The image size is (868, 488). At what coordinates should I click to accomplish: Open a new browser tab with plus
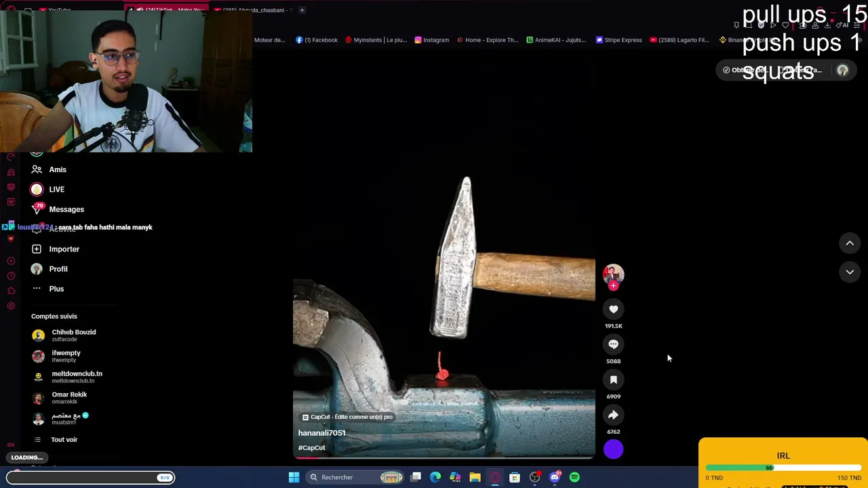[302, 10]
